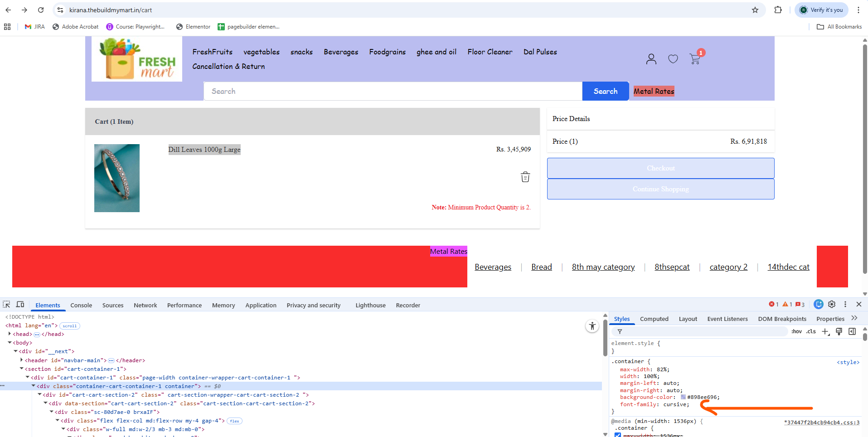Open the FreshFruits nav link
The height and width of the screenshot is (437, 868).
point(213,52)
